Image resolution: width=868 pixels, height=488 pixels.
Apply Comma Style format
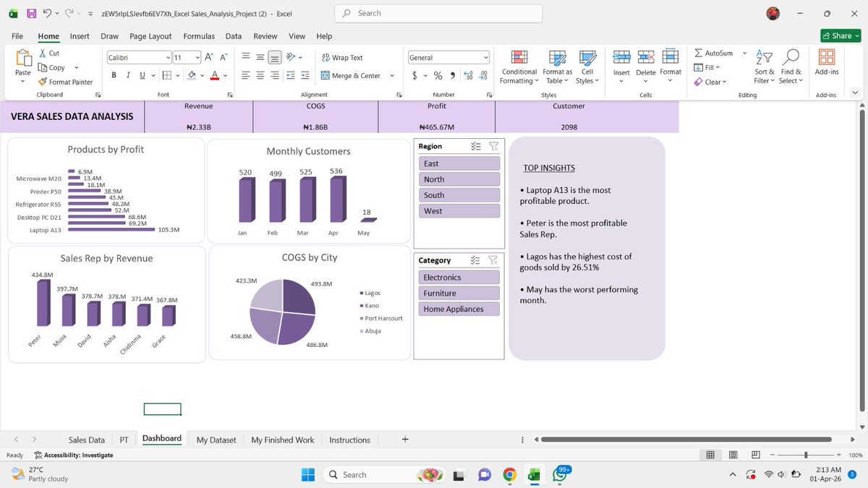click(452, 75)
